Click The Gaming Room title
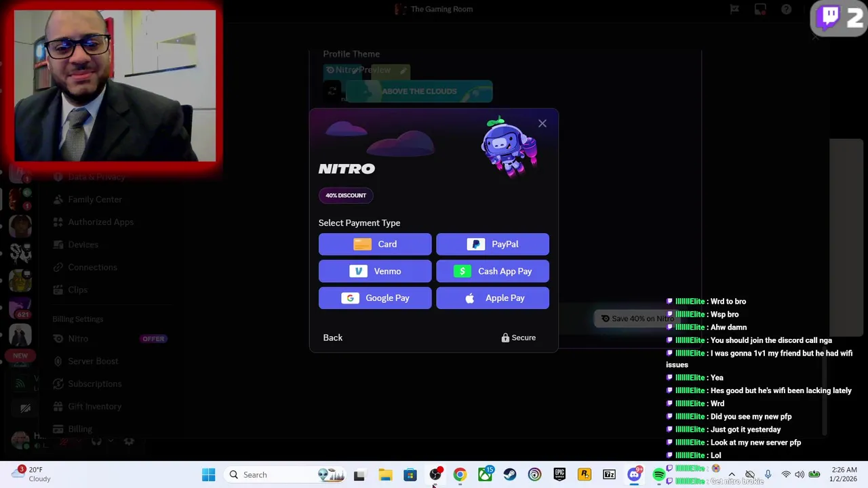 [x=441, y=9]
